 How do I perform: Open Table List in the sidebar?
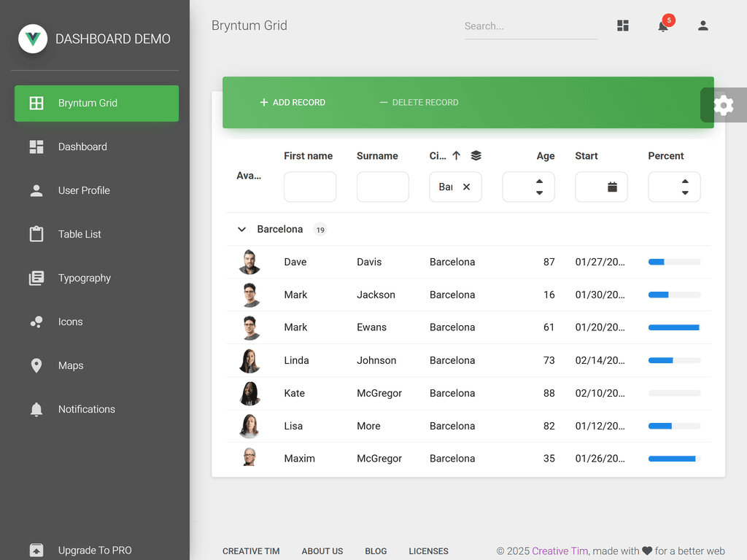click(x=80, y=234)
